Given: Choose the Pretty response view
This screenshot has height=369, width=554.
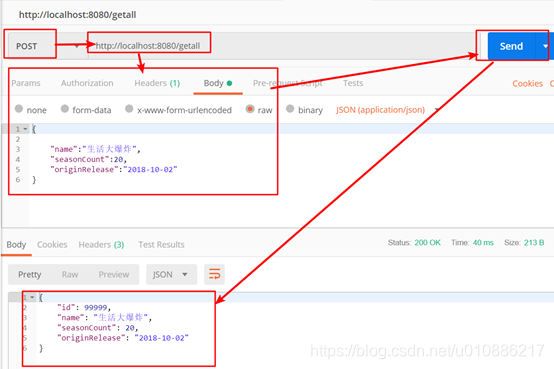Looking at the screenshot, I should [30, 275].
